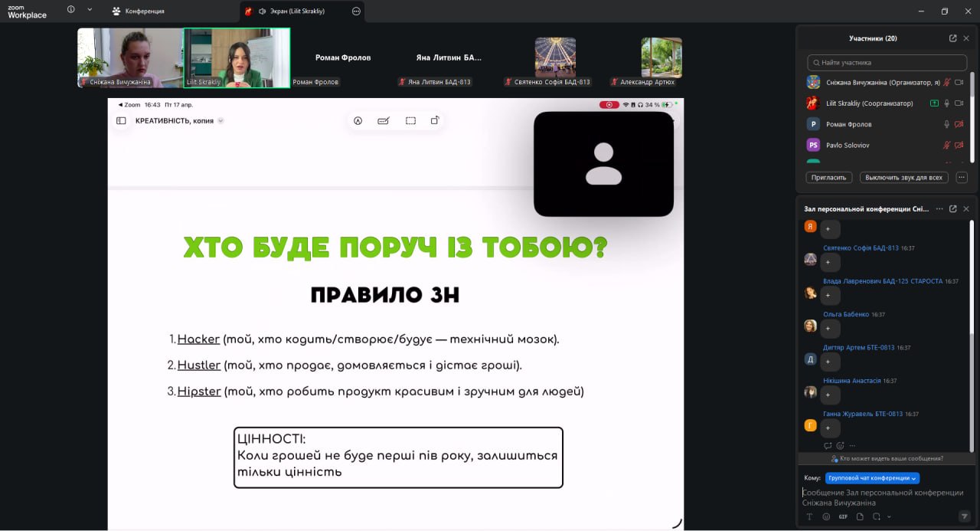Screen dimensions: 980x531
Task: Click the file attachment icon in chat
Action: (860, 516)
